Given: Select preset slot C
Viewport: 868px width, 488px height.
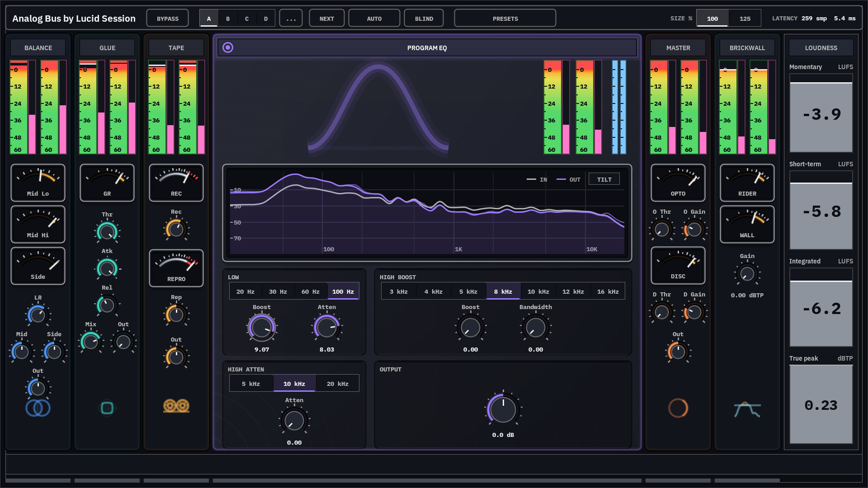Looking at the screenshot, I should click(x=247, y=19).
